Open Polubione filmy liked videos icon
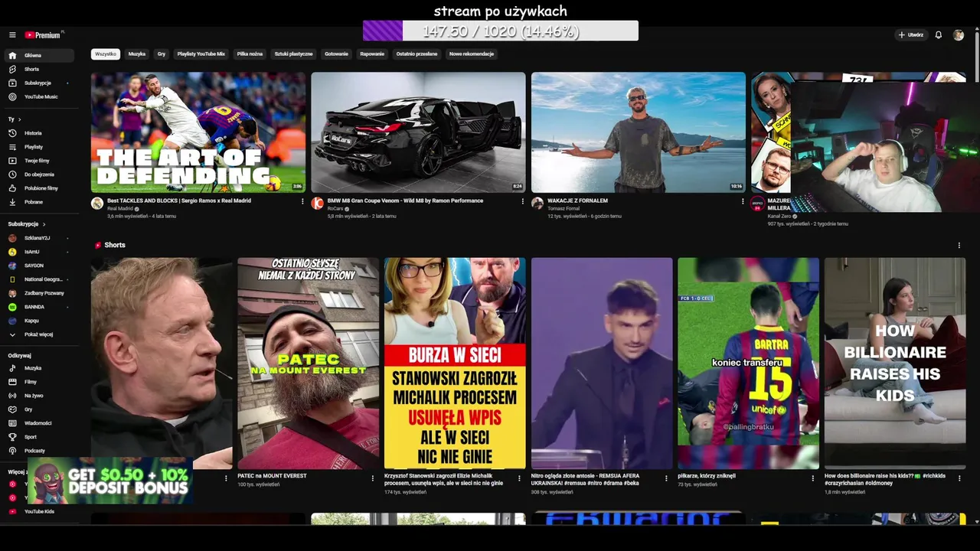This screenshot has width=980, height=551. point(12,188)
